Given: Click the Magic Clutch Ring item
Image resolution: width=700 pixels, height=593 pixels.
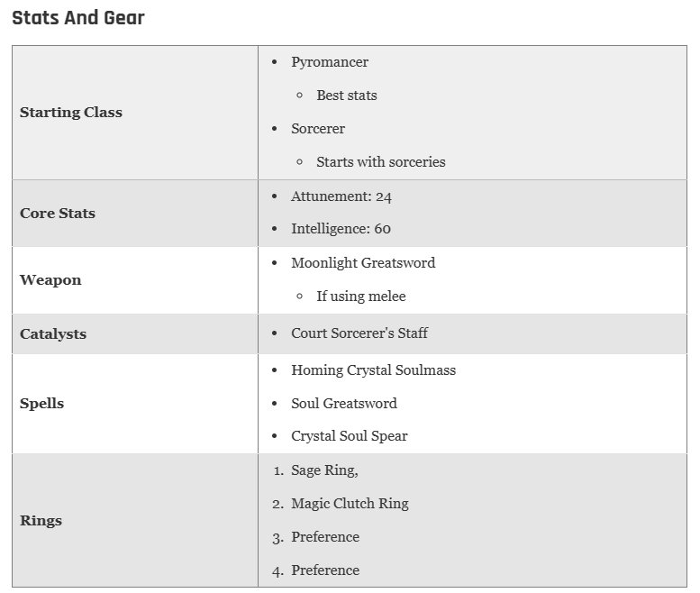Looking at the screenshot, I should (350, 504).
